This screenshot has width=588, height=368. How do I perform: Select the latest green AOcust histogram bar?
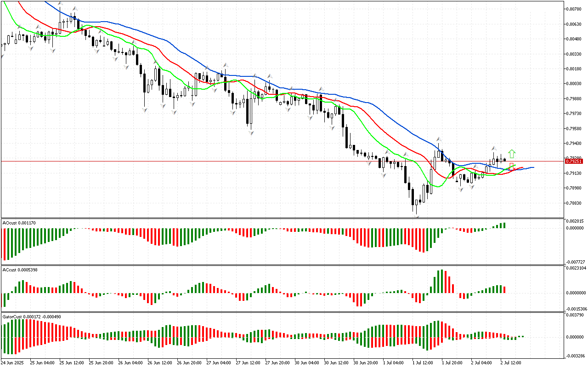tap(504, 225)
